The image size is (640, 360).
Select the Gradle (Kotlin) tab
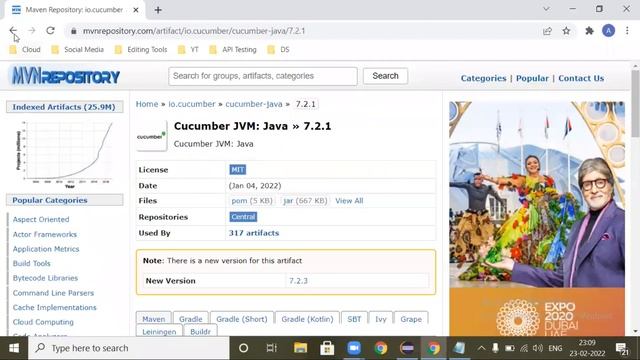[307, 319]
